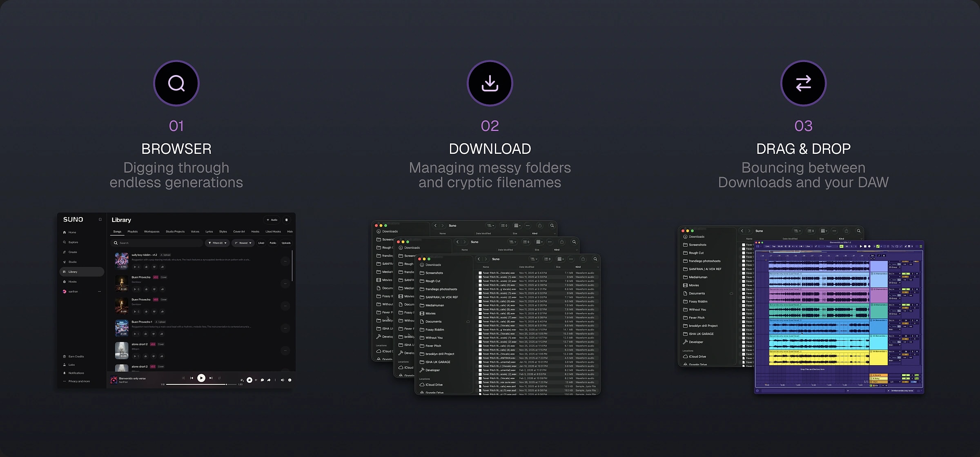Seek on the playback progress bar
Viewport: 980px width, 457px height.
click(x=202, y=384)
